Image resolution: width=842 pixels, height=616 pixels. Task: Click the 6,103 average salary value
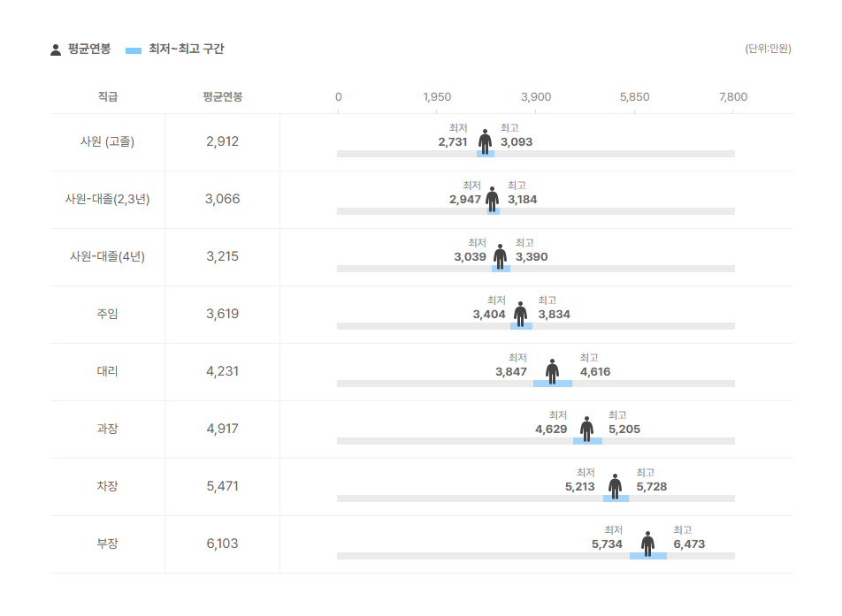[x=222, y=544]
